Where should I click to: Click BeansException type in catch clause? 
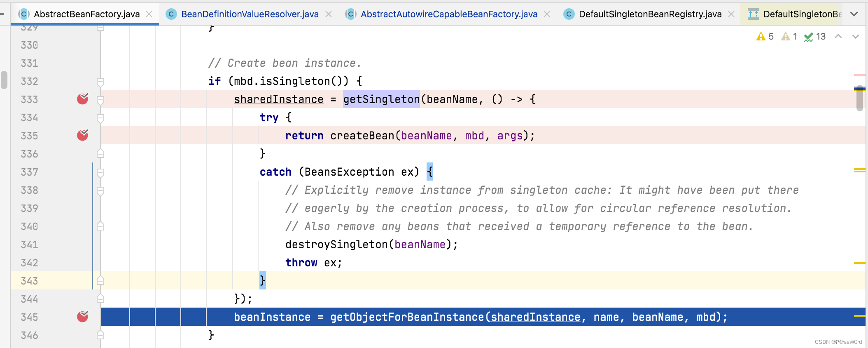349,172
